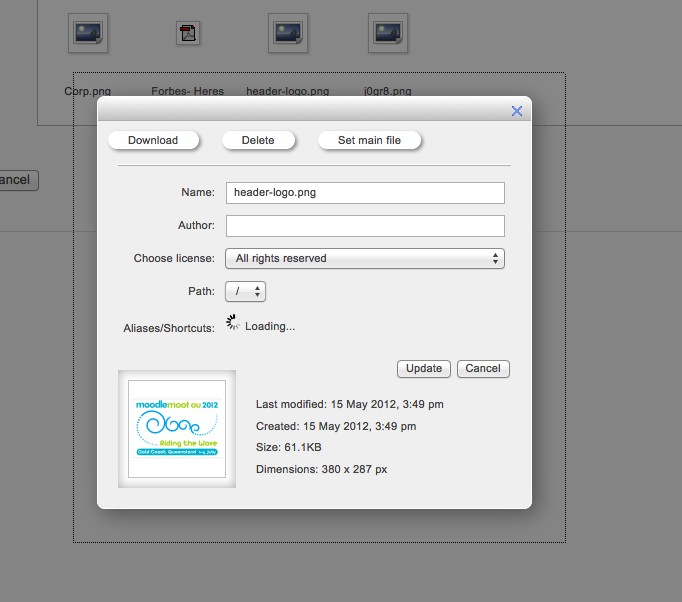Click the j0gr8.png image file icon
This screenshot has height=602, width=682.
tap(388, 33)
